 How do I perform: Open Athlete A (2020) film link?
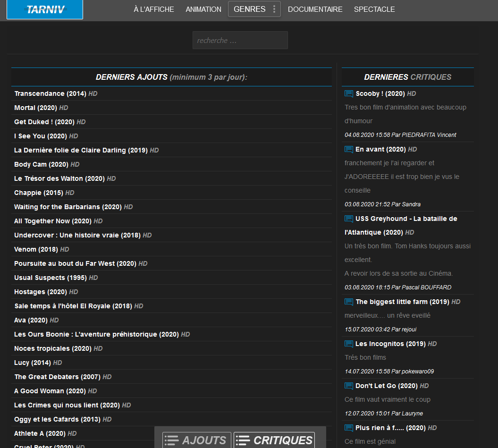pos(45,434)
